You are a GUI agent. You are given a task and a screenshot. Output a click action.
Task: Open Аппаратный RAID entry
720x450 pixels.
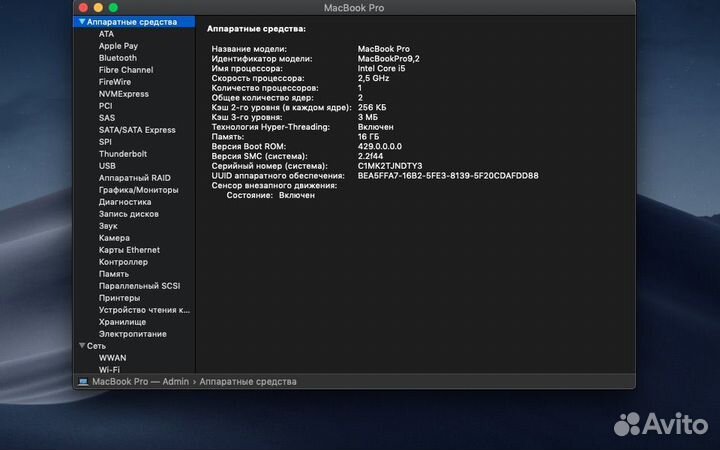pos(135,178)
